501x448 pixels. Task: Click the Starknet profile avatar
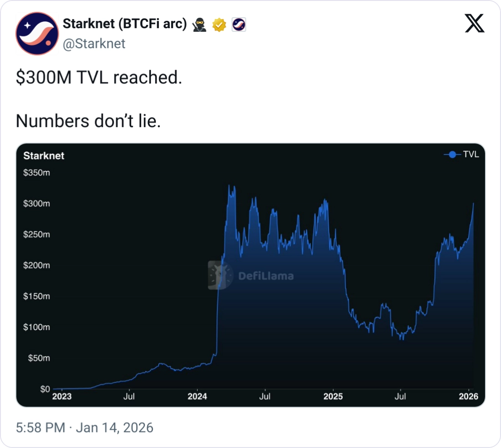37,33
